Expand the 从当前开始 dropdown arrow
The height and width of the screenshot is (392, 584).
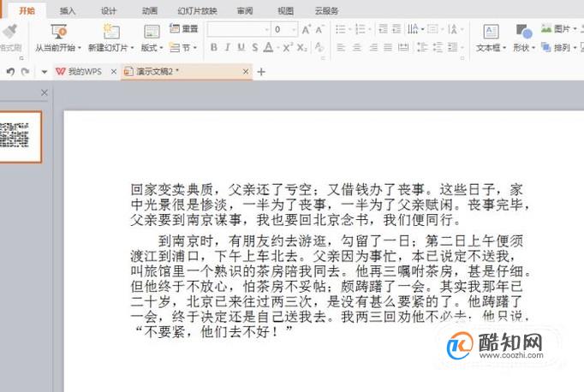click(x=80, y=48)
